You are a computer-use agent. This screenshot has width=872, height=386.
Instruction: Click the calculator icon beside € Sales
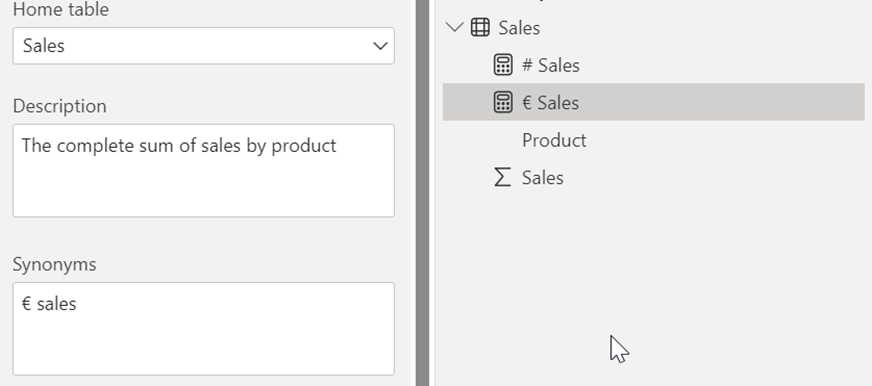[x=503, y=102]
